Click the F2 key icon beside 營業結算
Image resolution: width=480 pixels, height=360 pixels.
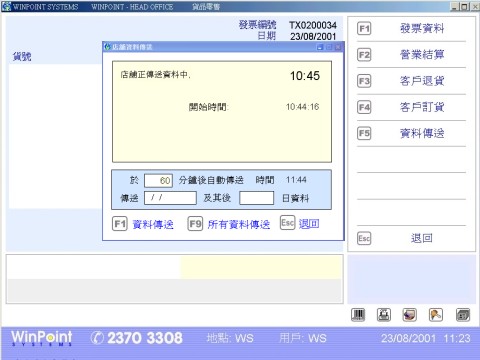pyautogui.click(x=364, y=55)
